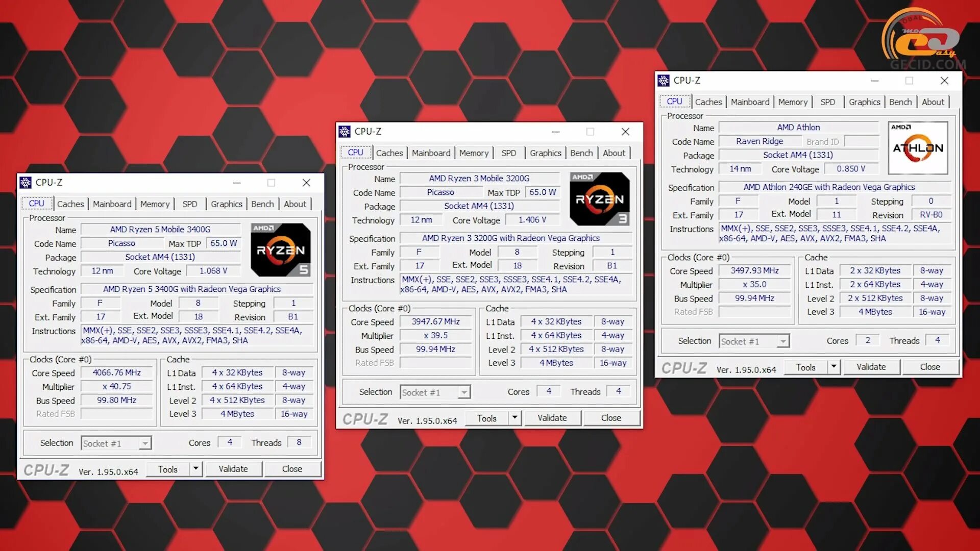Open Mainboard tab in Athlon window
The image size is (980, 551).
tap(750, 102)
